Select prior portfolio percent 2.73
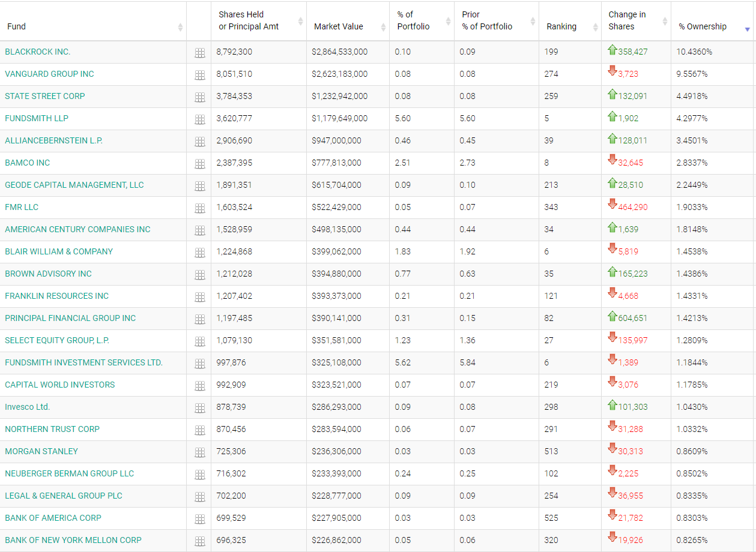756x552 pixels. pos(467,163)
